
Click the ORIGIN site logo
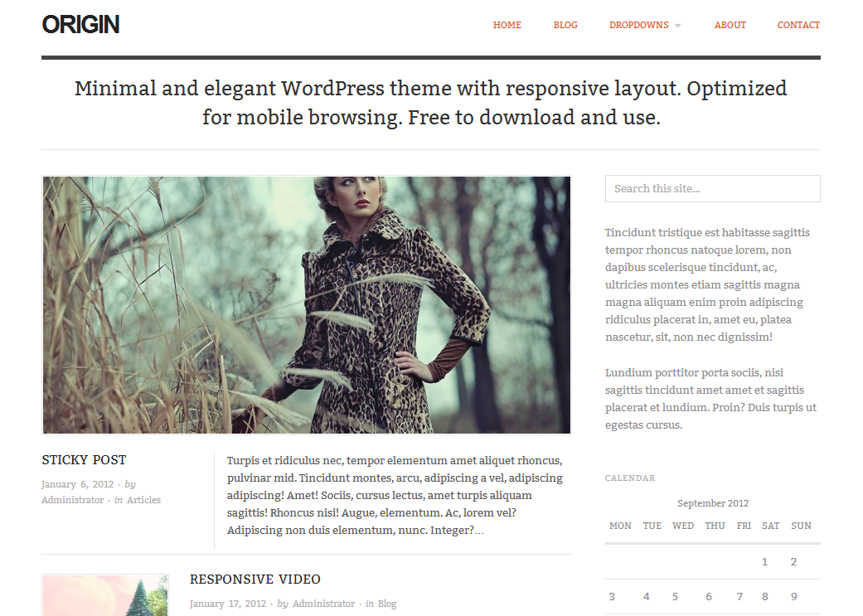click(x=81, y=25)
